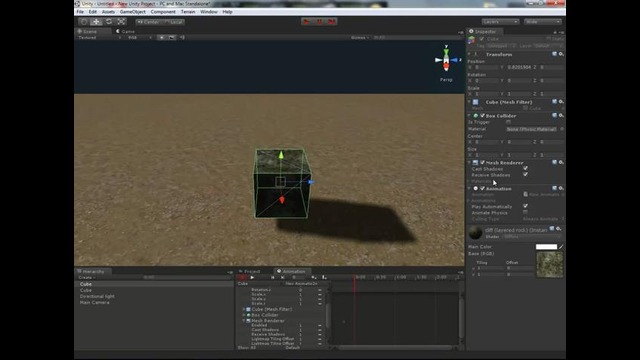Open the Textured draw mode dropdown
This screenshot has height=360, width=640.
tap(99, 38)
